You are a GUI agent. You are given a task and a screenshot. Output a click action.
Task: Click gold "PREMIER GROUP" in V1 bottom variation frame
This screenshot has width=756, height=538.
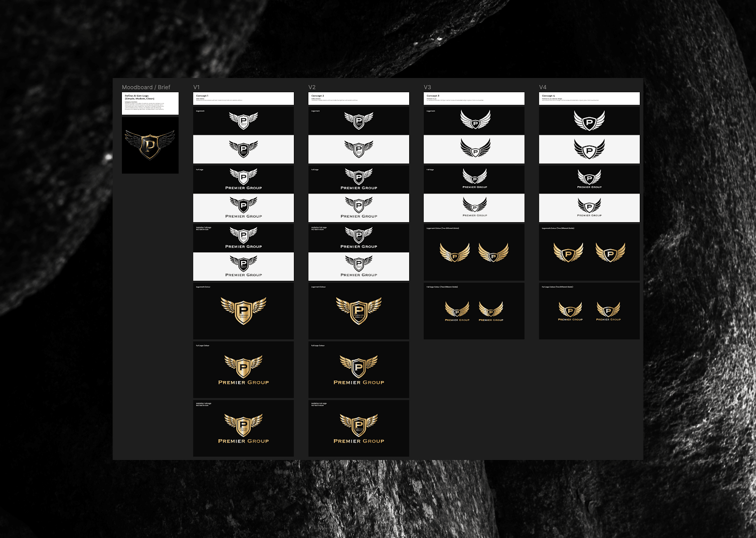[x=243, y=441]
